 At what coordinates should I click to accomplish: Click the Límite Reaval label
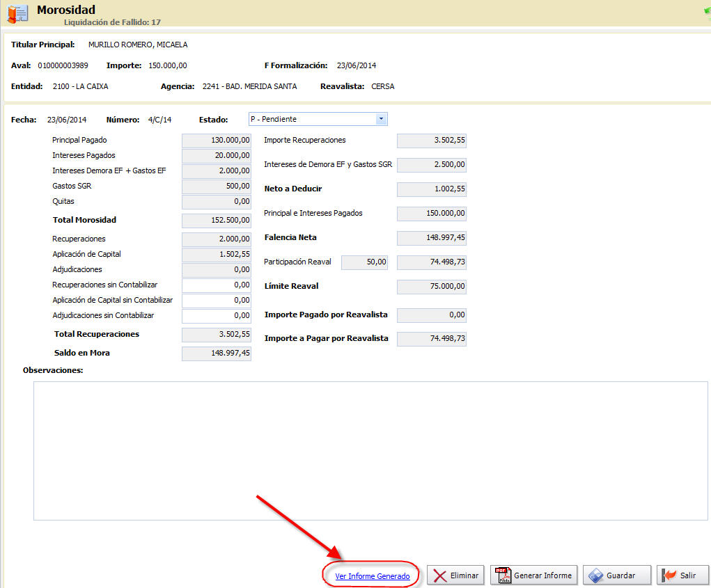tap(291, 286)
